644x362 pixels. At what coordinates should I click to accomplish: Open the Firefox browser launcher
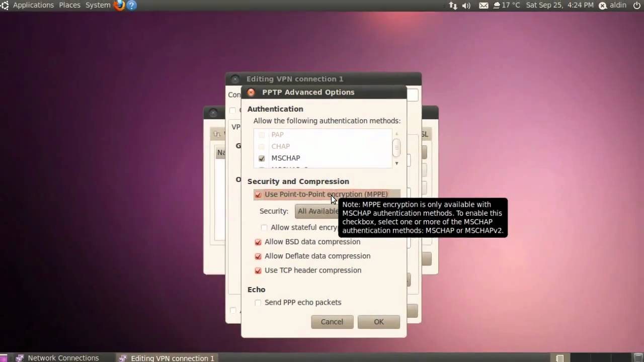pos(119,6)
